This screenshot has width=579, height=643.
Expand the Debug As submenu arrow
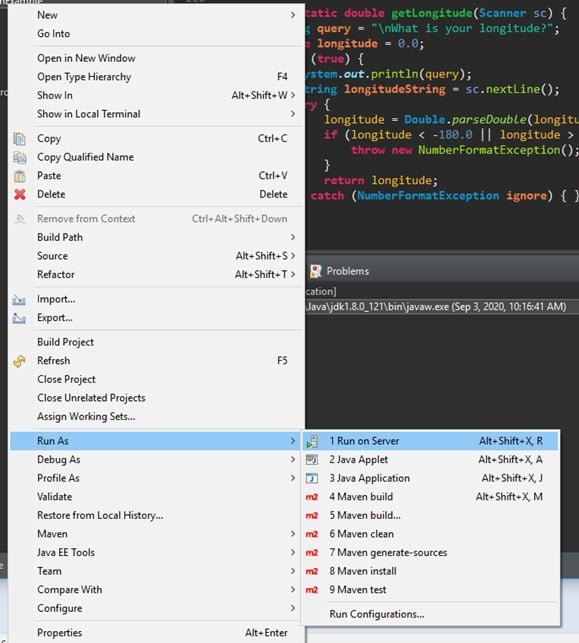click(293, 459)
